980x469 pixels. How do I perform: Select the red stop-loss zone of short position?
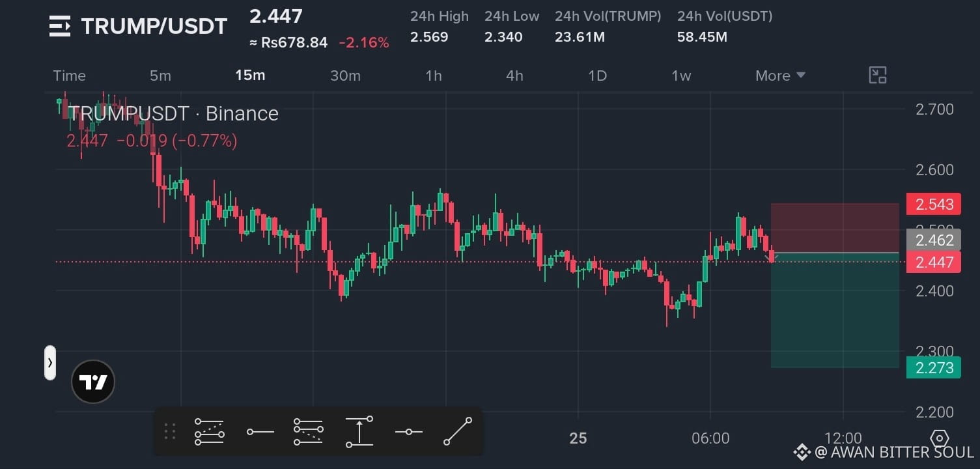tap(835, 228)
